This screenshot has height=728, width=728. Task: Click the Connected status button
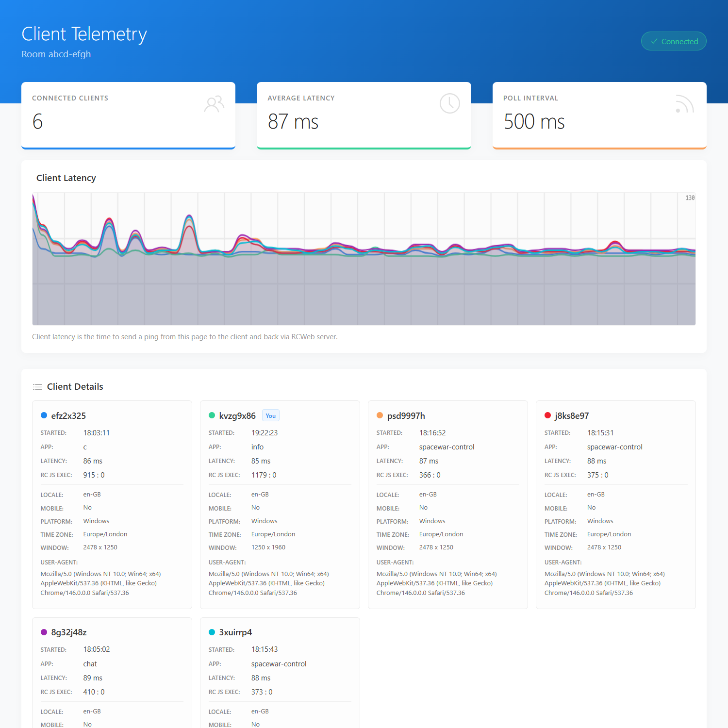pos(674,41)
